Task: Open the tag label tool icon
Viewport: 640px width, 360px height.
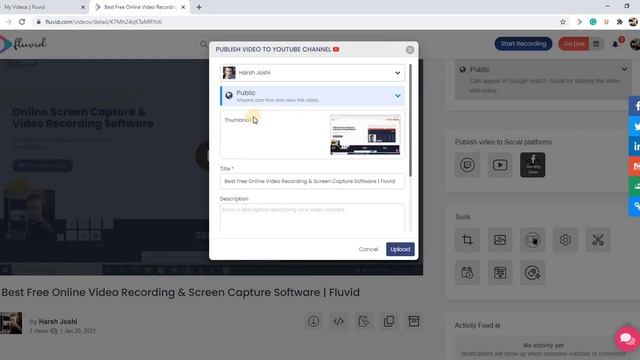Action: [533, 273]
